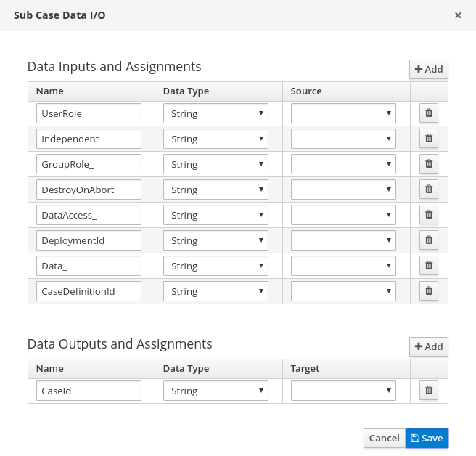The height and width of the screenshot is (456, 476).
Task: Delete the DeploymentId input row
Action: click(x=429, y=240)
